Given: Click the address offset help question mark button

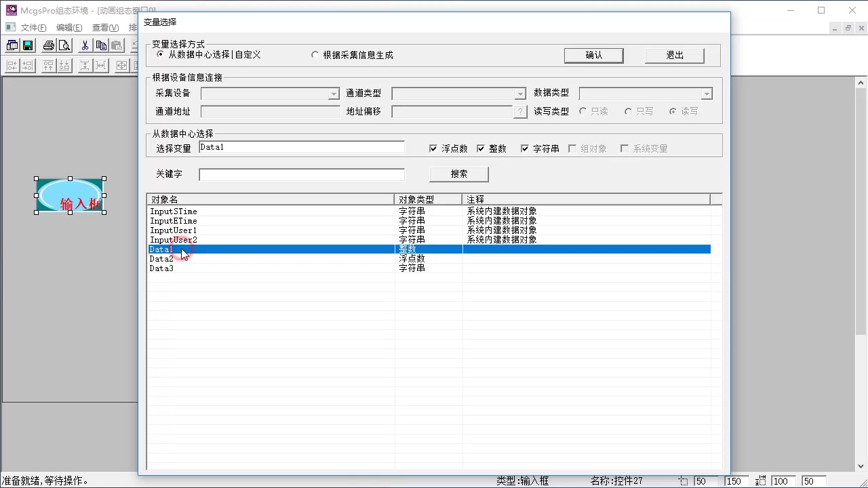Looking at the screenshot, I should (x=520, y=112).
